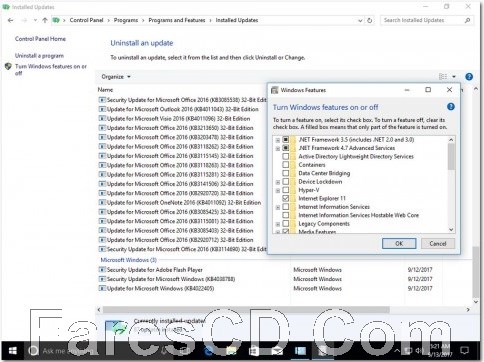Cancel the Windows Features dialog
Viewport: 484px width, 362px height.
tap(438, 243)
